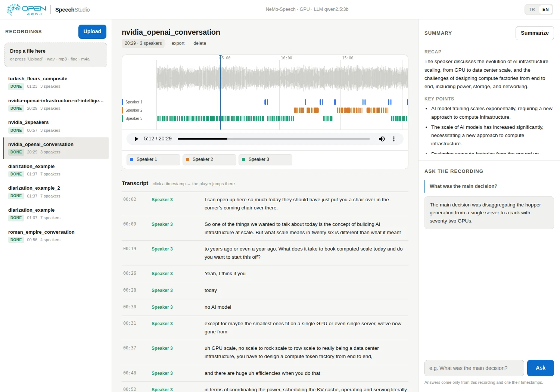Mute the audio player volume

tap(382, 139)
